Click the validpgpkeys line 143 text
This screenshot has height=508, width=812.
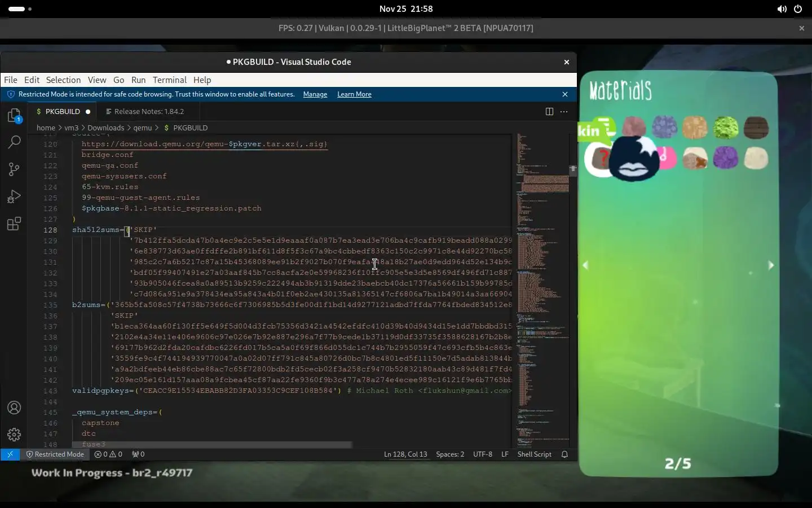pos(292,391)
